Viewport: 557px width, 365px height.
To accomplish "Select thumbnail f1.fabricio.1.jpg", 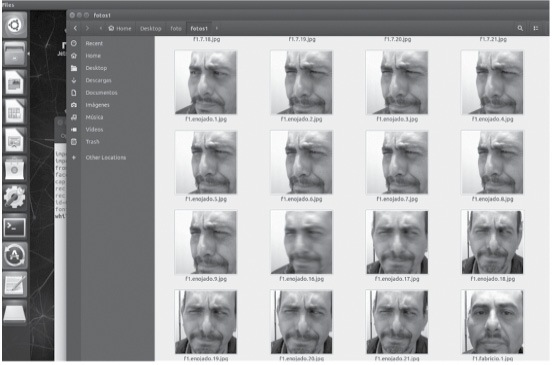I will [492, 322].
